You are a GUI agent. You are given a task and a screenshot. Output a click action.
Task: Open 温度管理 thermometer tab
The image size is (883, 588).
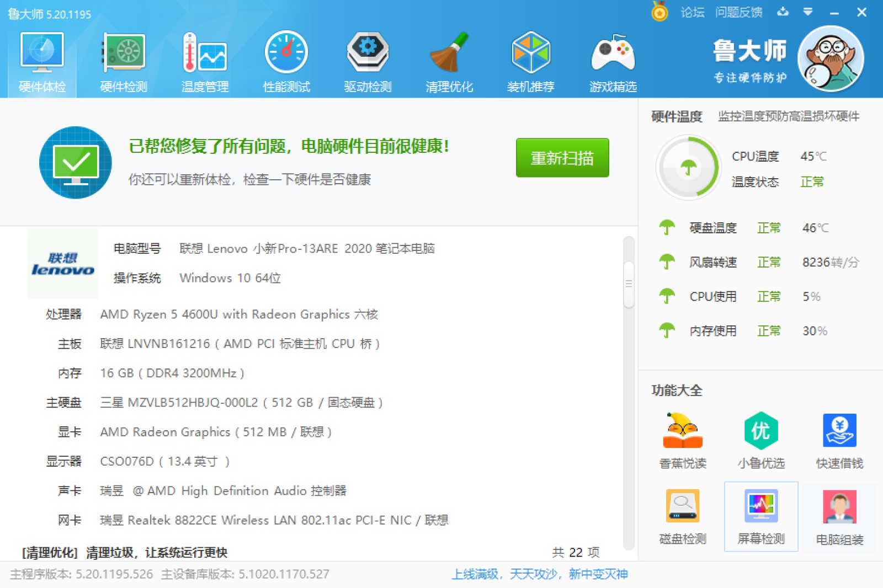pos(205,62)
